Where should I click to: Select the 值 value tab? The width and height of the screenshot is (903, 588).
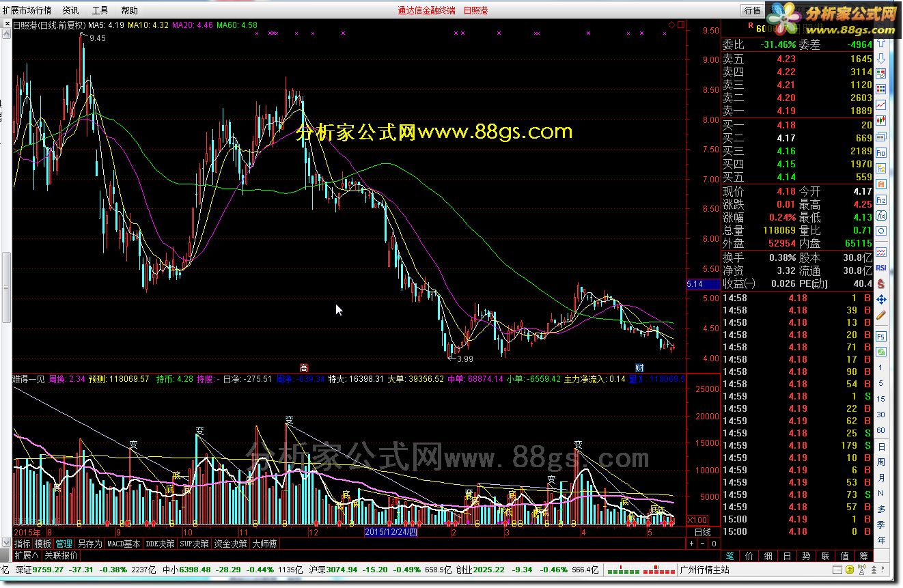tap(845, 556)
